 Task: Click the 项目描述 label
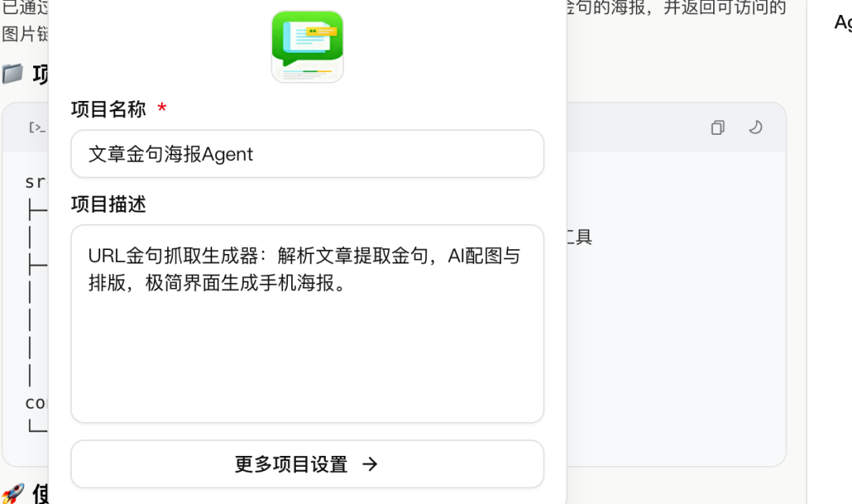109,204
